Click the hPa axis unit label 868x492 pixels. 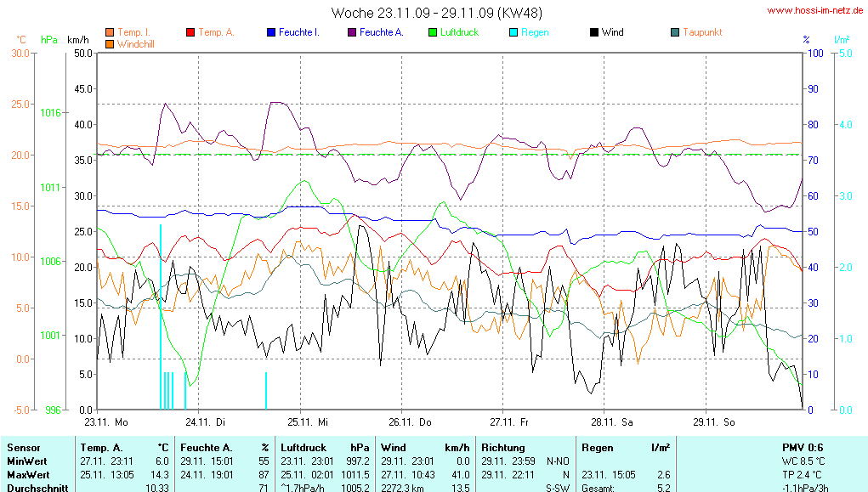(49, 40)
